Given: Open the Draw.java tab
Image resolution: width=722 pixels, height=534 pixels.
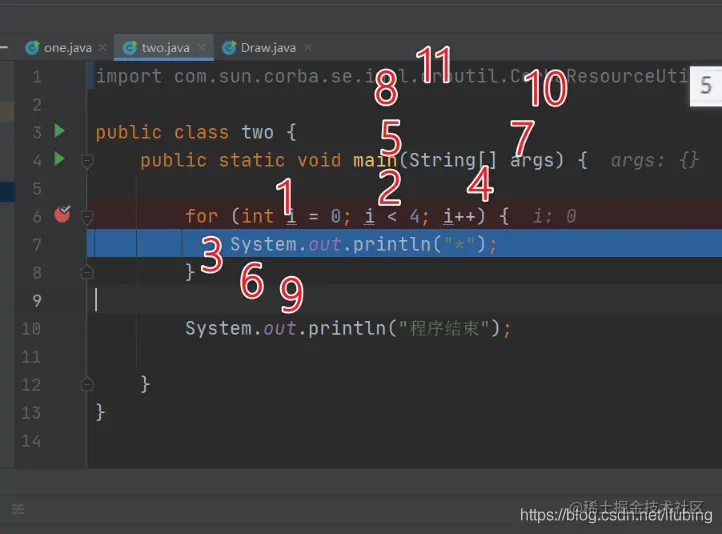Looking at the screenshot, I should 268,48.
